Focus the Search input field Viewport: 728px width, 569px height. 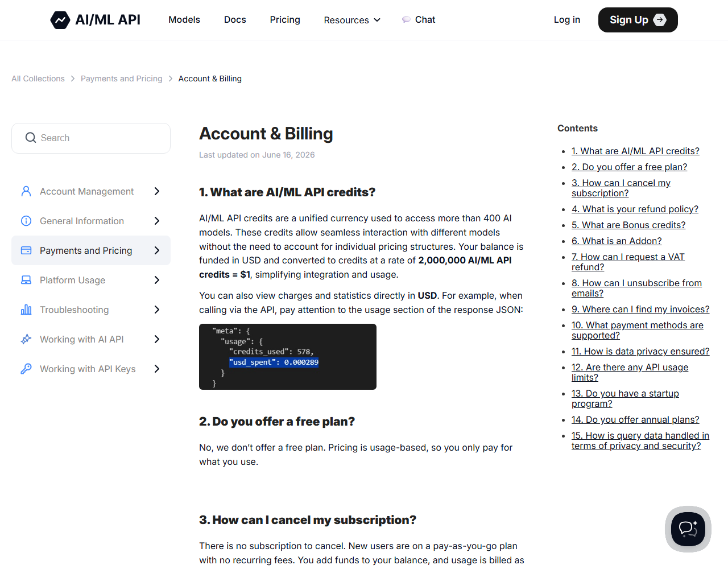91,138
